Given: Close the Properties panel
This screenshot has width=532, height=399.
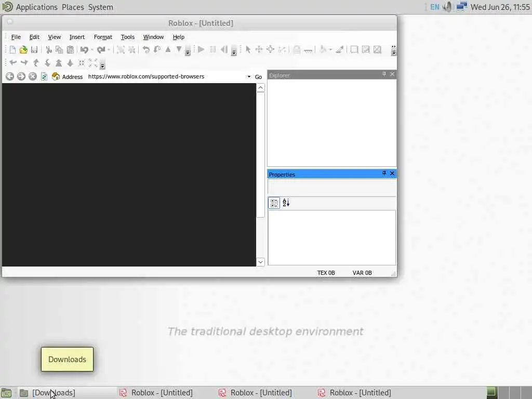Looking at the screenshot, I should (x=392, y=174).
